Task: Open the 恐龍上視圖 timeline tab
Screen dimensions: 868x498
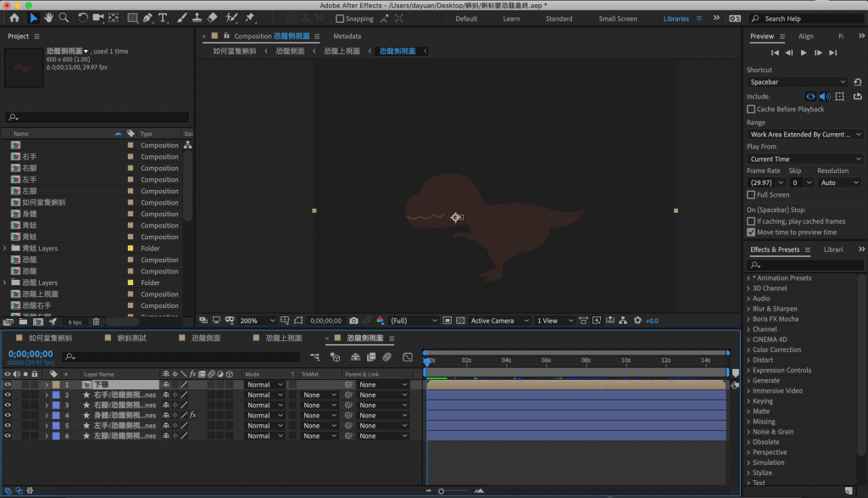Action: [x=283, y=338]
